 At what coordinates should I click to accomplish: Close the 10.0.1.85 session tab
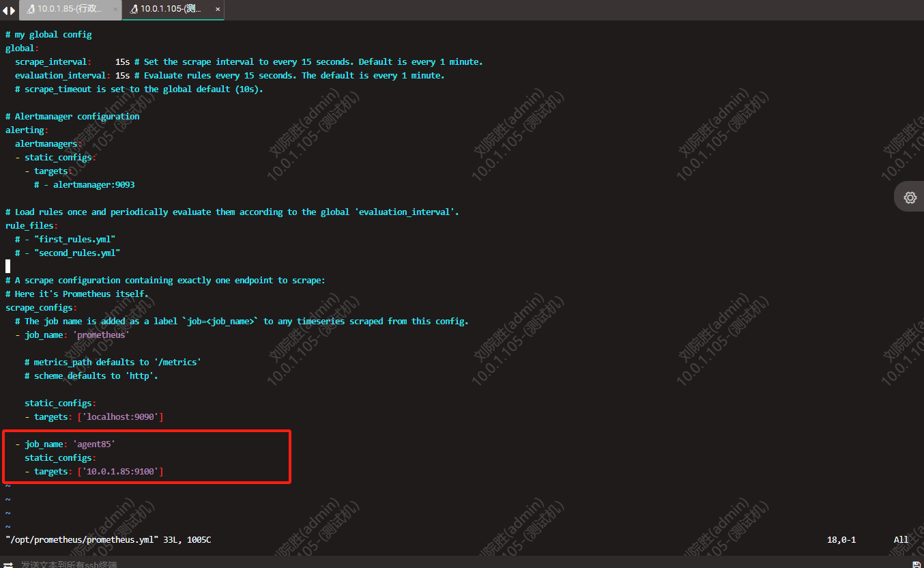pos(115,10)
